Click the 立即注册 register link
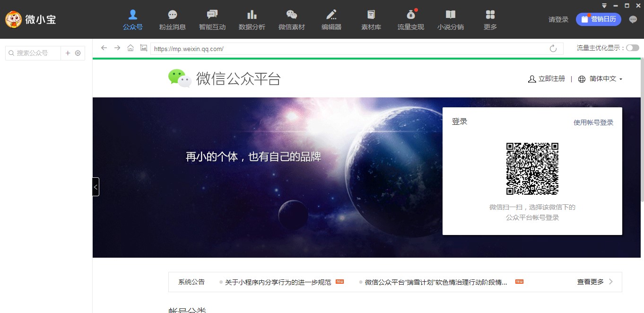Image resolution: width=644 pixels, height=313 pixels. [547, 79]
